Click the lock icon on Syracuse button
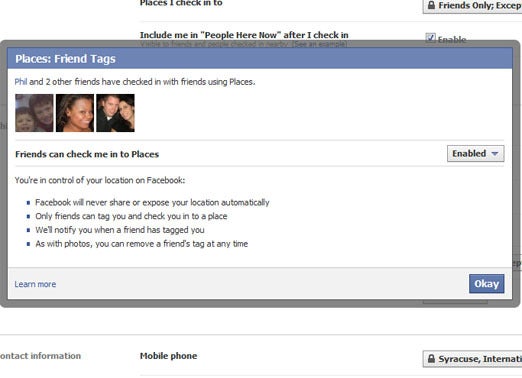Screen dimensions: 522x378 [431, 359]
